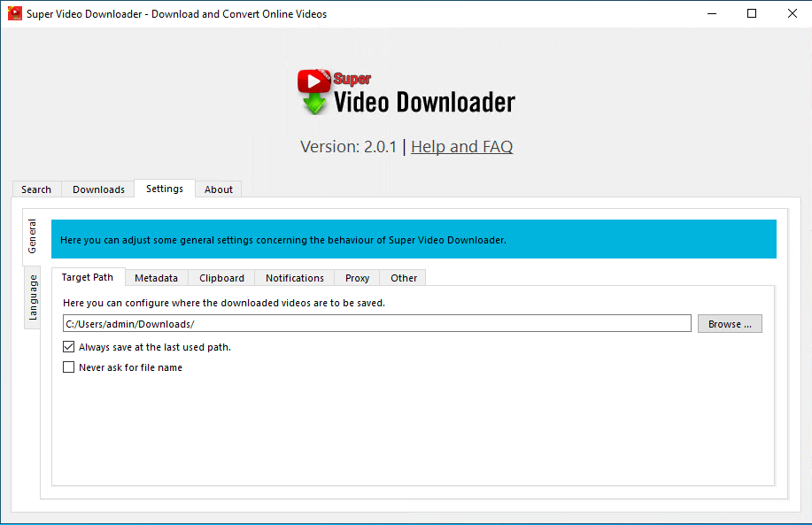Click the 'Here you can configure' description text
Viewport: 812px width, 525px height.
[224, 303]
